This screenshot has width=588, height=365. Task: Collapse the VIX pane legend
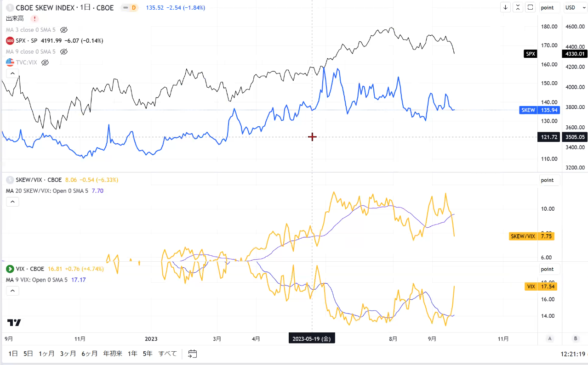click(12, 291)
